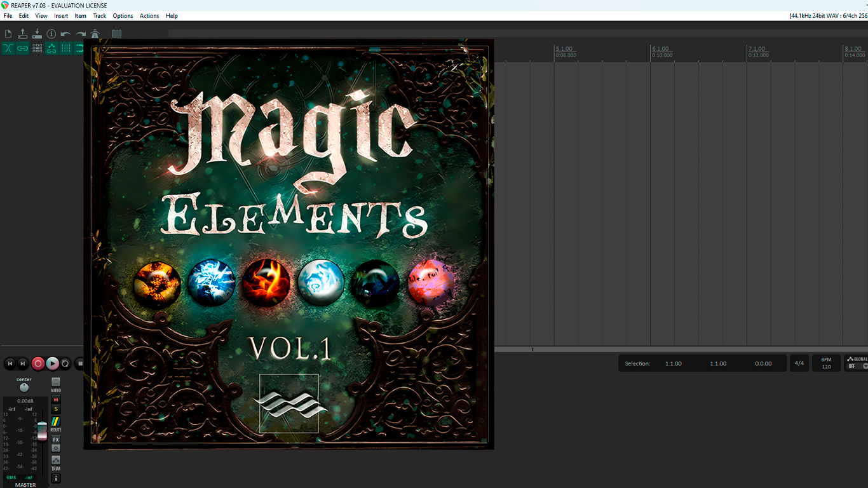Viewport: 868px width, 488px height.
Task: Click the 6.1.00 ruler marker
Action: [660, 49]
